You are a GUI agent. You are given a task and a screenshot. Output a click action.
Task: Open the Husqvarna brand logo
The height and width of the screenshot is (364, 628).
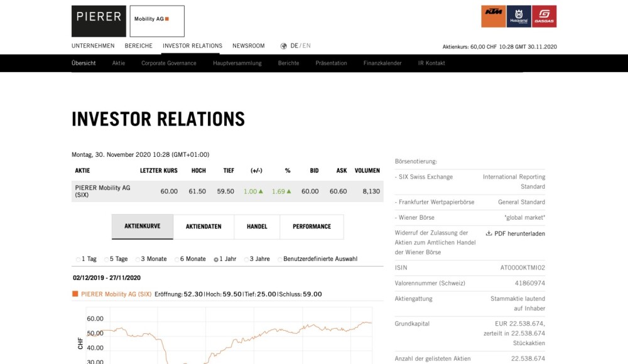point(519,17)
